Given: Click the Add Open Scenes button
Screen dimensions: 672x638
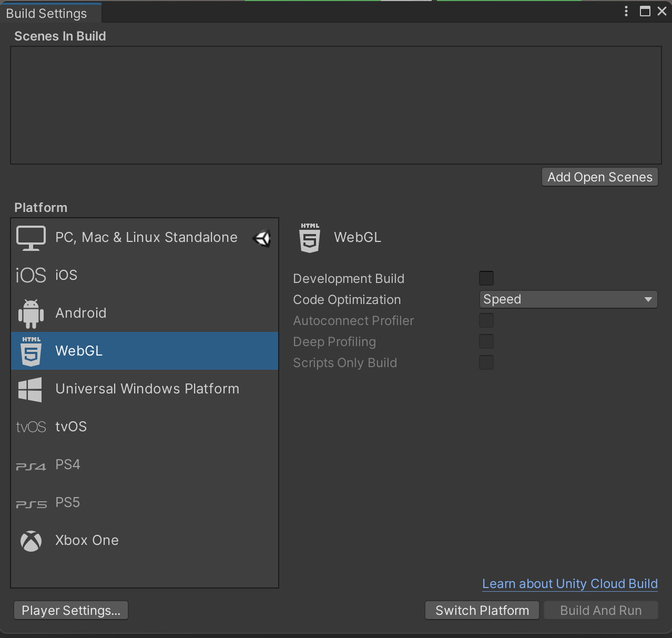Looking at the screenshot, I should [x=599, y=177].
